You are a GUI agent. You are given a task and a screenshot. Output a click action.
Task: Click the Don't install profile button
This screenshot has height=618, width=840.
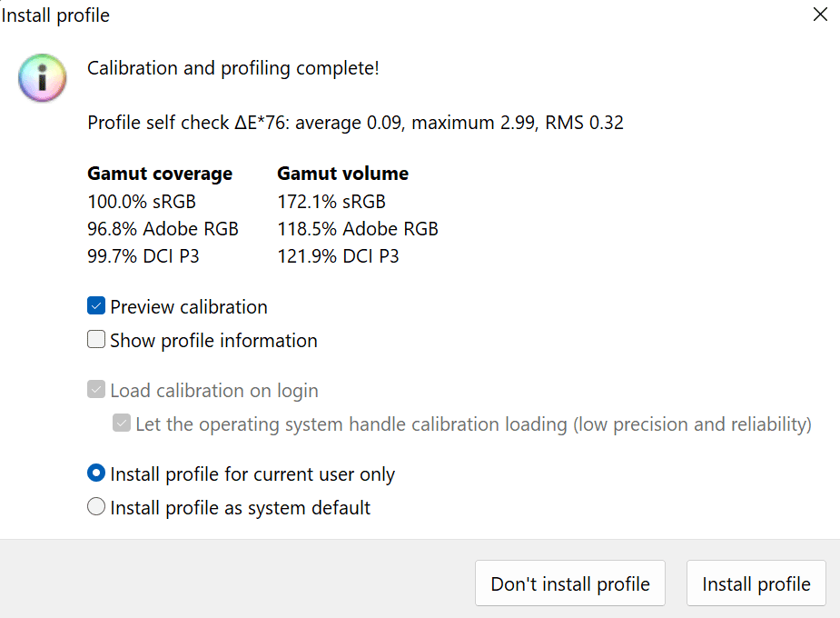[x=570, y=583]
